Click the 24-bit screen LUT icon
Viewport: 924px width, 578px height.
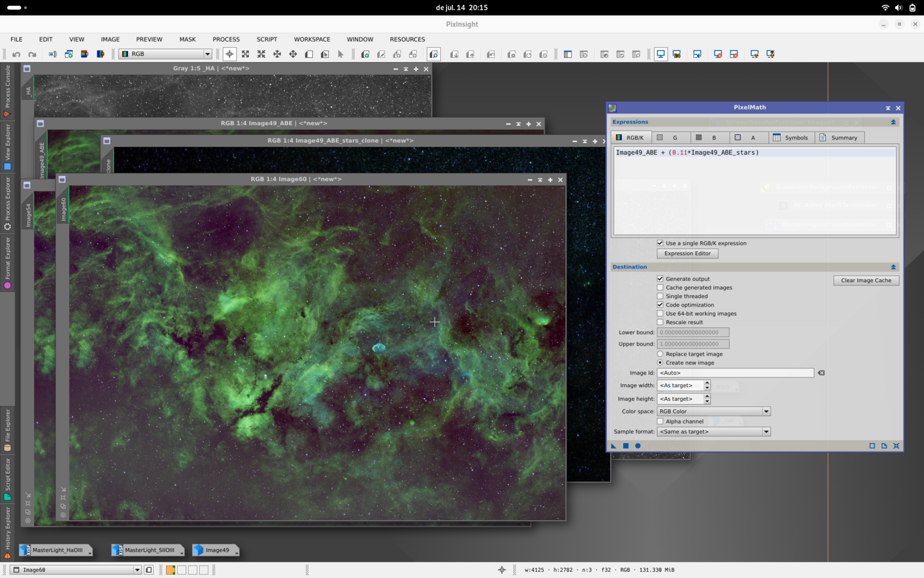(677, 54)
